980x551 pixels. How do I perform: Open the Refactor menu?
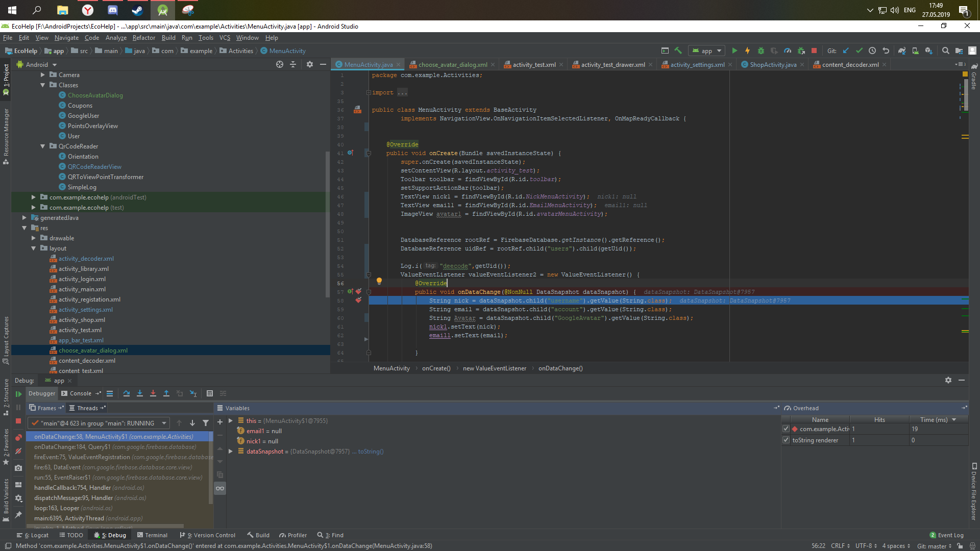tap(144, 38)
